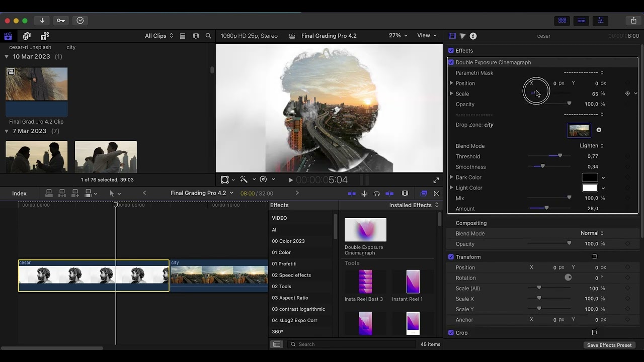Screen dimensions: 644x362
Task: Open the Info inspector icon
Action: [473, 36]
